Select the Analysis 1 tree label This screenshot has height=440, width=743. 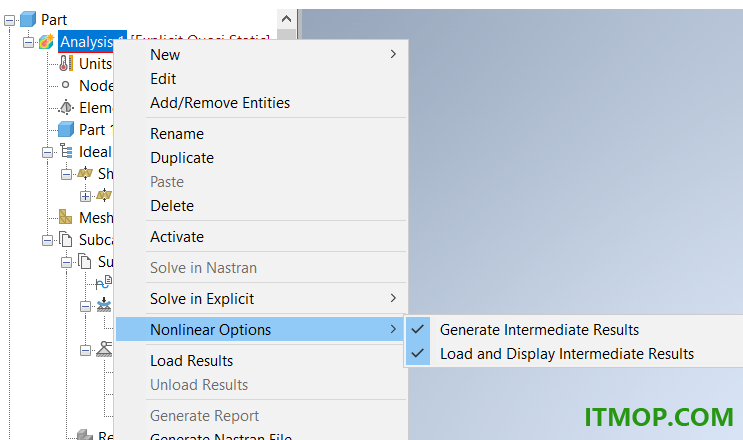(92, 42)
